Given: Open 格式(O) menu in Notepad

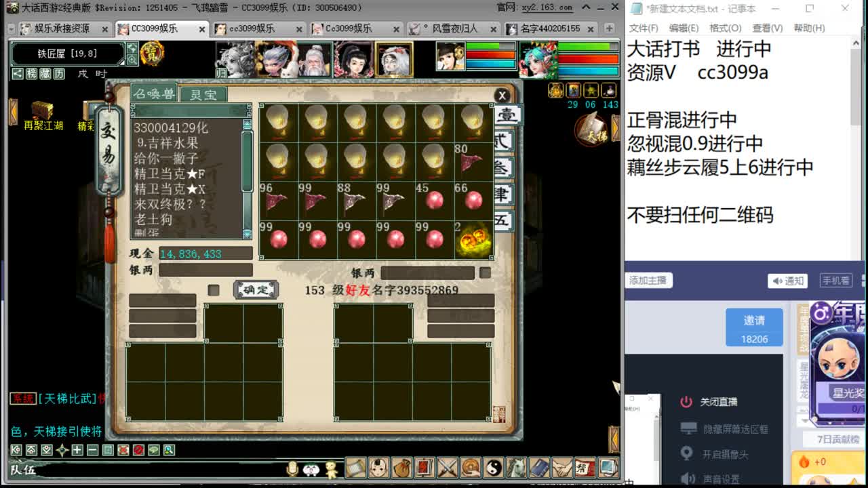Looking at the screenshot, I should [x=726, y=28].
